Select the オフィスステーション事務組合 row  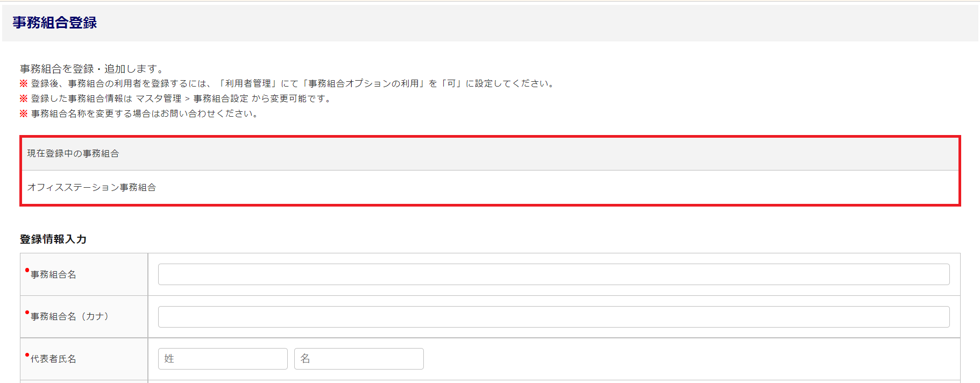[91, 188]
